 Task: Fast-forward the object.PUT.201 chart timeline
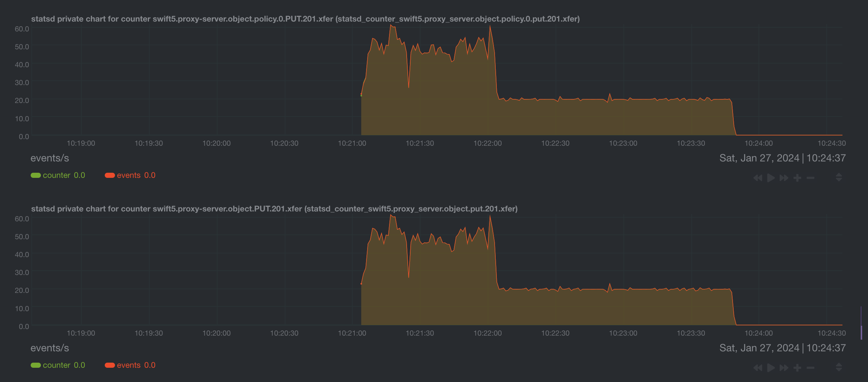click(x=784, y=368)
